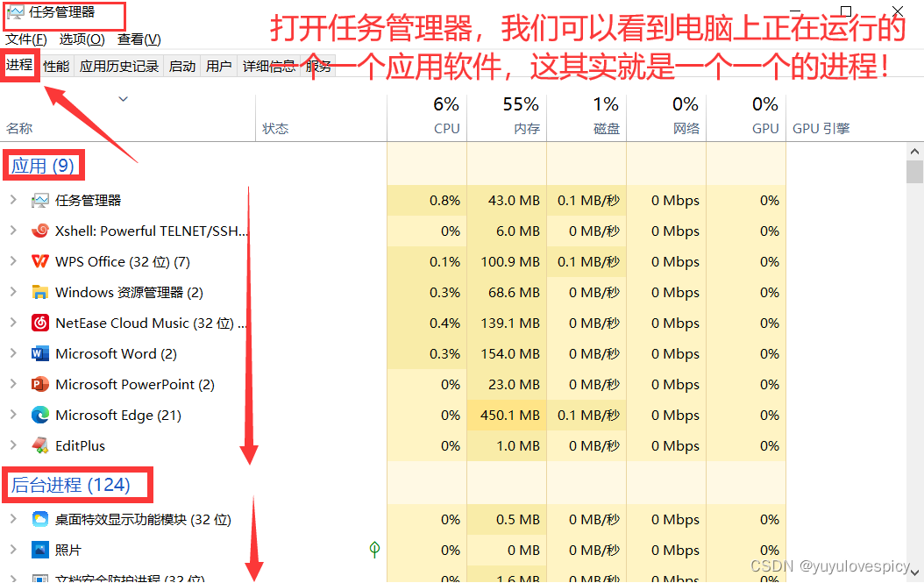Expand the Microsoft Edge group
This screenshot has height=583, width=924.
13,415
